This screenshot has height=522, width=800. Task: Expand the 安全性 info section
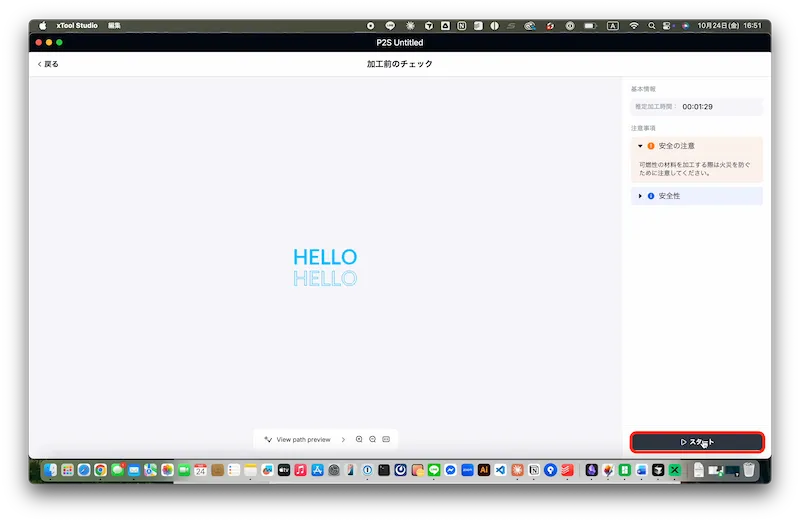(x=640, y=196)
